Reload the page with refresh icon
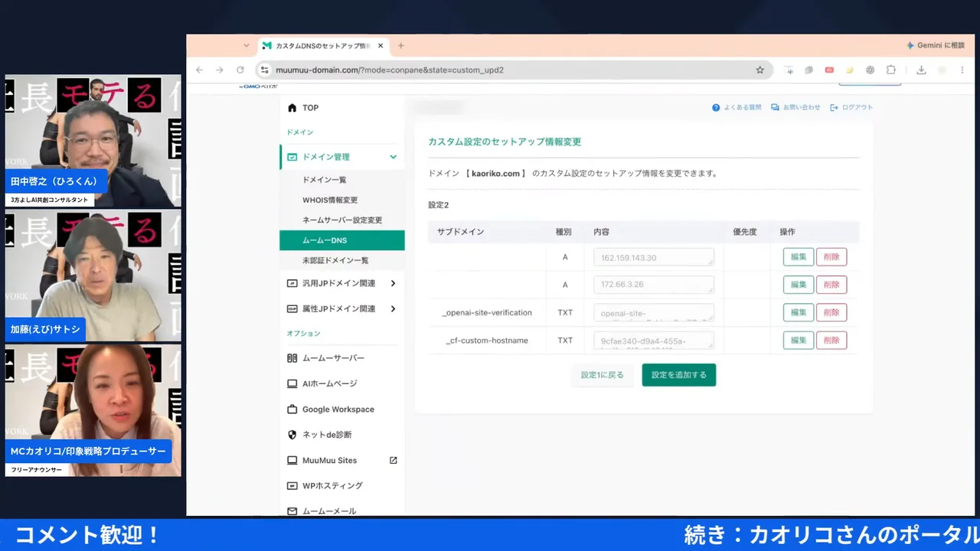The height and width of the screenshot is (551, 980). (x=240, y=70)
